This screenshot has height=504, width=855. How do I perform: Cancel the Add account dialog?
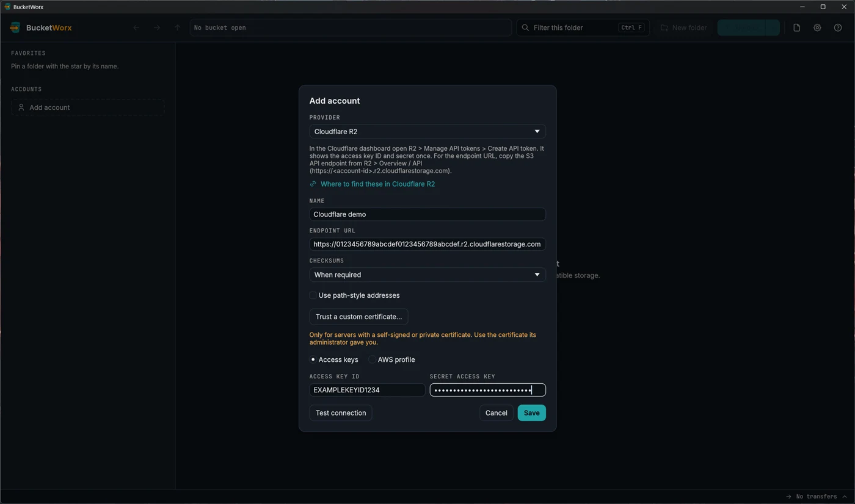[x=496, y=413]
